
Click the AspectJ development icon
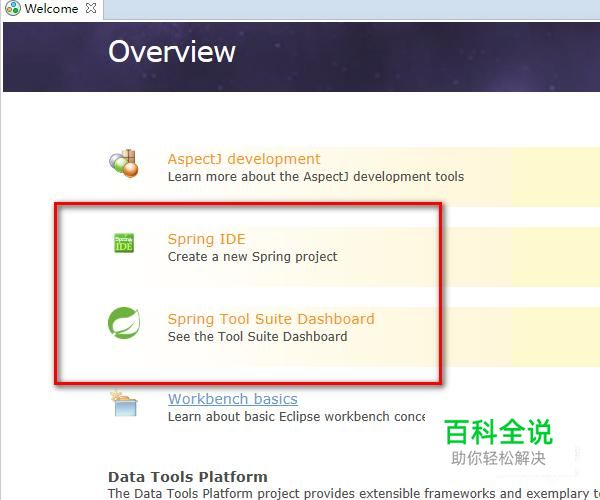(x=123, y=163)
